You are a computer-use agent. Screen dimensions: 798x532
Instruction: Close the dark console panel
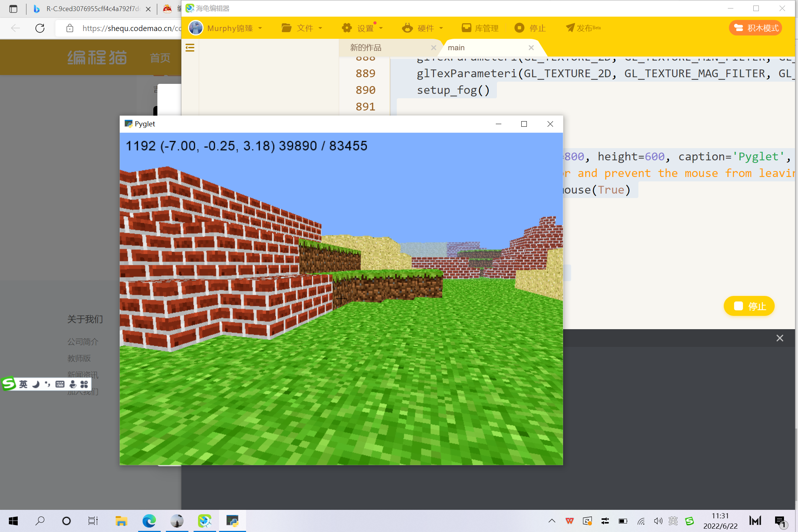coord(780,338)
